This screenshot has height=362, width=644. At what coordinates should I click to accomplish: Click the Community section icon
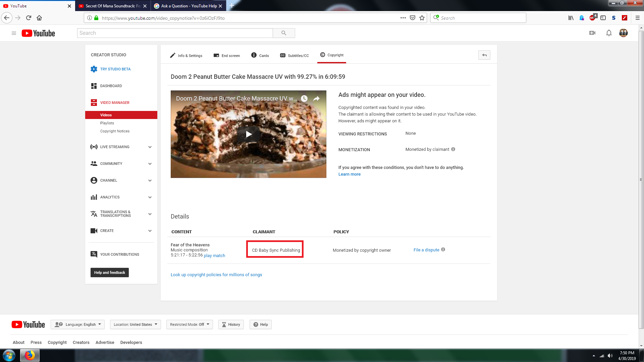point(93,164)
